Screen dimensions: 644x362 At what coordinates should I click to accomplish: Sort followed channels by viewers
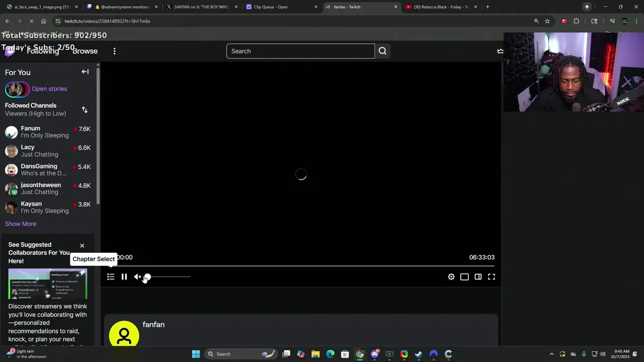coord(85,110)
